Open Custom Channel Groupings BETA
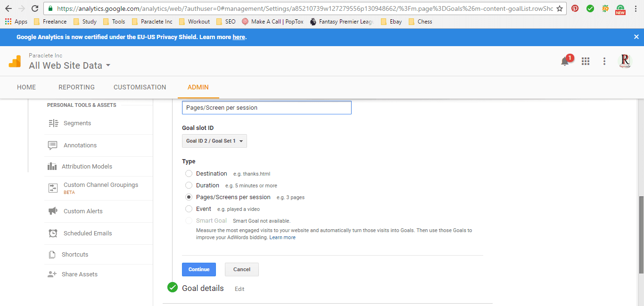644x306 pixels. pos(101,188)
